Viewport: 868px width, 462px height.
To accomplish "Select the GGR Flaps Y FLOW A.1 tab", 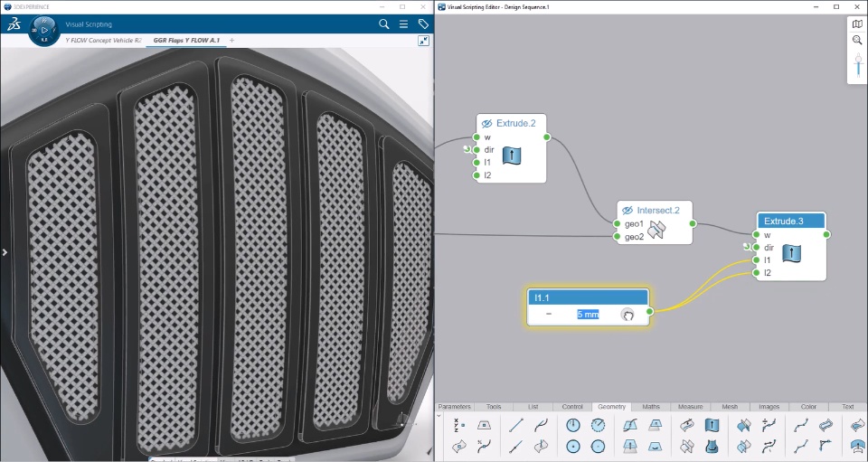I will point(186,41).
